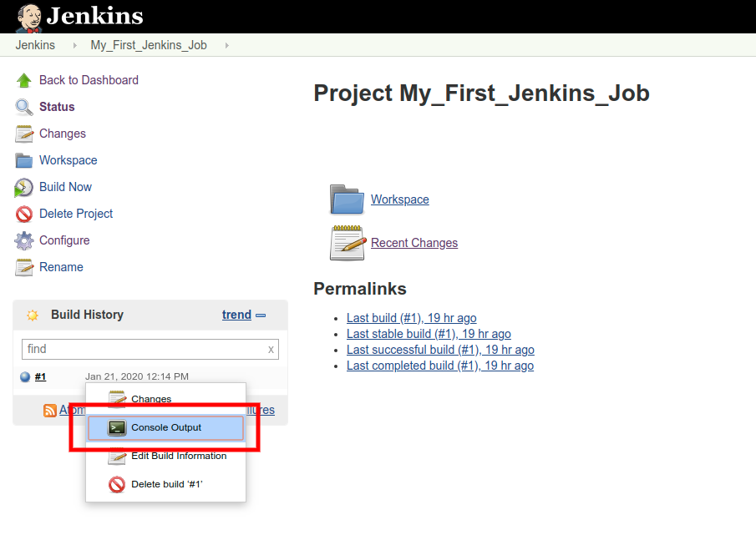756x535 pixels.
Task: Click the red Delete Project icon
Action: click(24, 214)
